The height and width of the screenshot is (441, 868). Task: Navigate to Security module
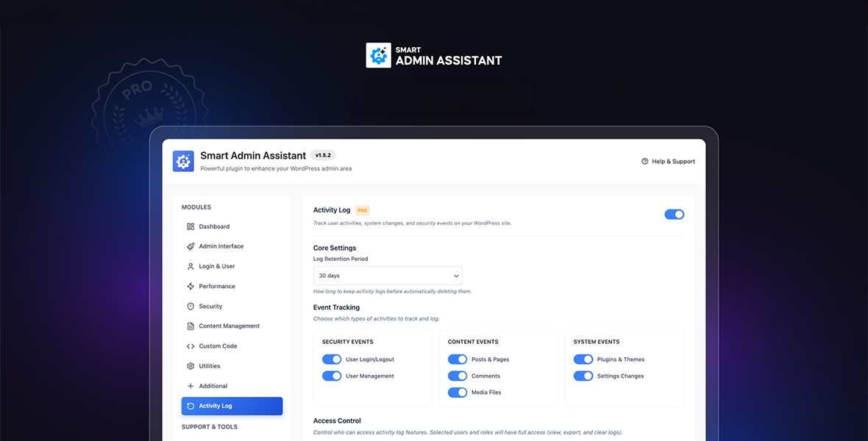pyautogui.click(x=232, y=306)
